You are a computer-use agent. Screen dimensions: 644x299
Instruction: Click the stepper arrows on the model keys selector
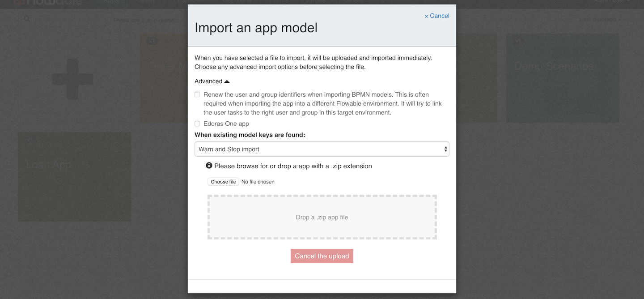click(445, 149)
